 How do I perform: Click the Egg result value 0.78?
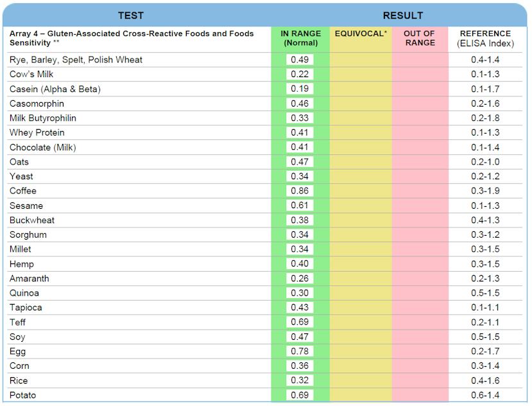click(x=300, y=352)
